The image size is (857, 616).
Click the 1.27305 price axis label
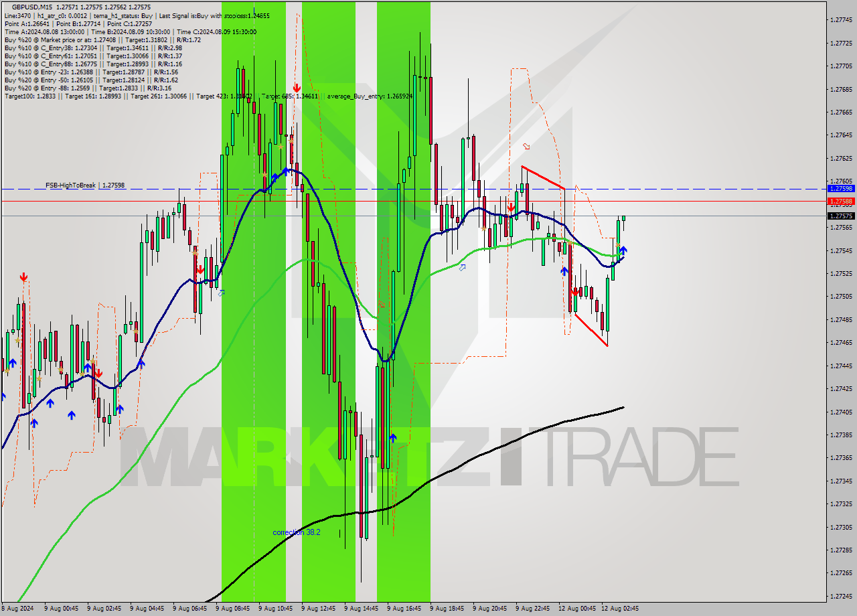841,527
